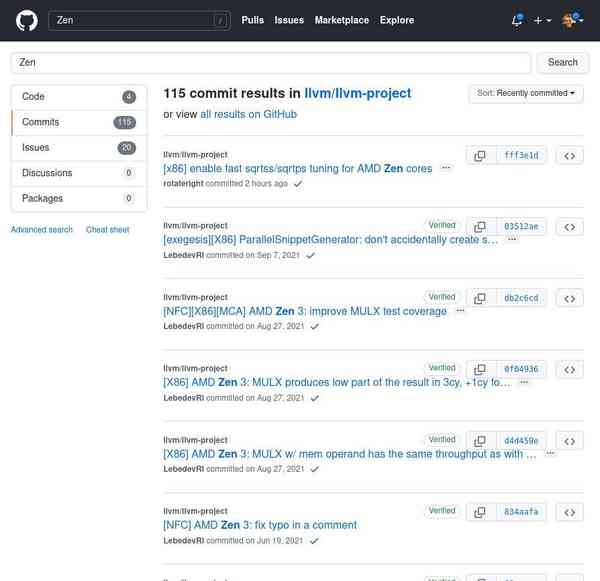Screen dimensions: 600x581
Task: Browse repository at commit 0f04936
Action: tap(569, 370)
